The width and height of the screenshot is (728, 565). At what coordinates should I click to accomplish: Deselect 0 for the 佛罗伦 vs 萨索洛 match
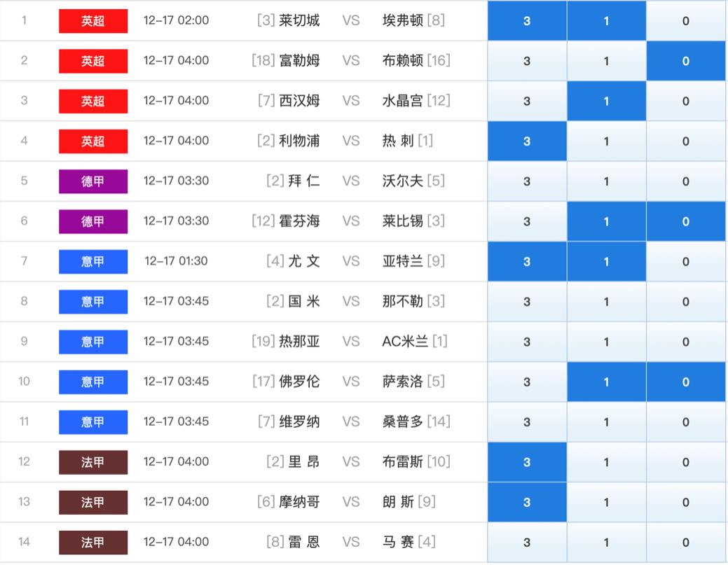pyautogui.click(x=686, y=382)
